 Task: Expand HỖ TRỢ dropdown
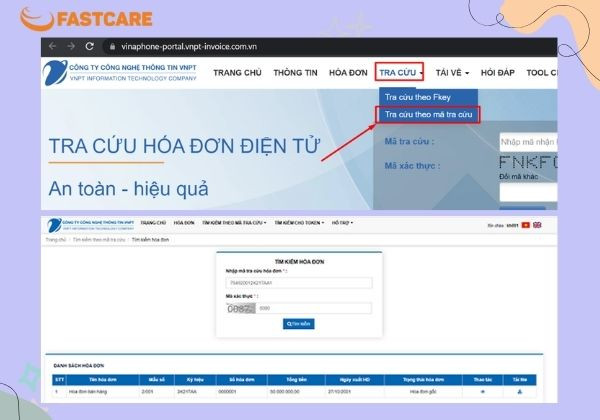[x=342, y=223]
